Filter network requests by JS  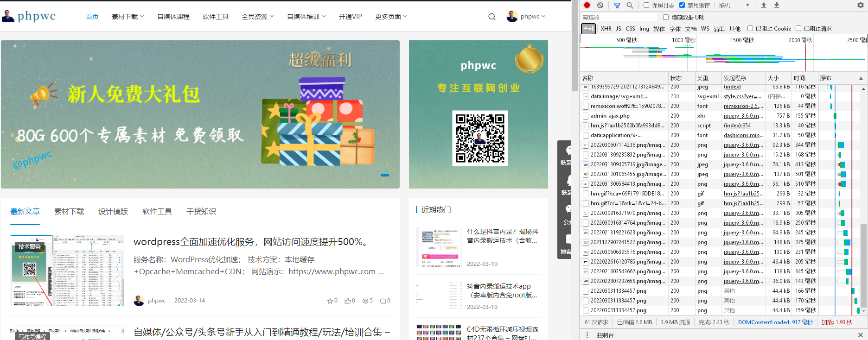[x=619, y=29]
